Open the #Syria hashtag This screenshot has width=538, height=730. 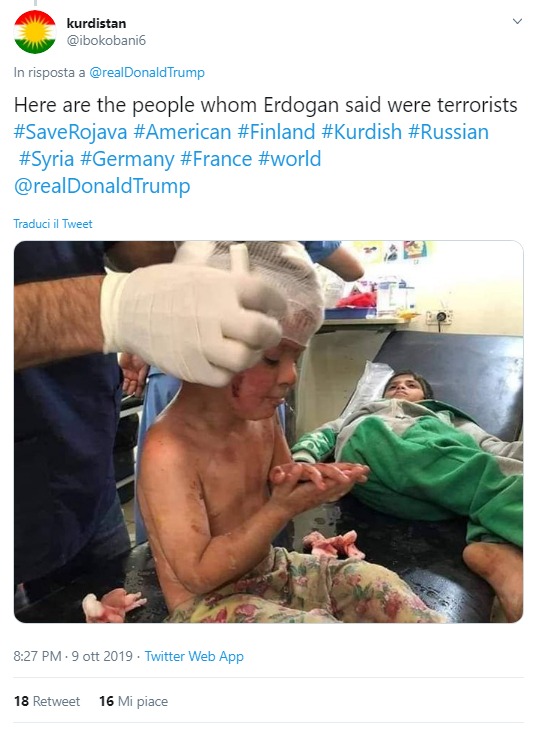(47, 159)
